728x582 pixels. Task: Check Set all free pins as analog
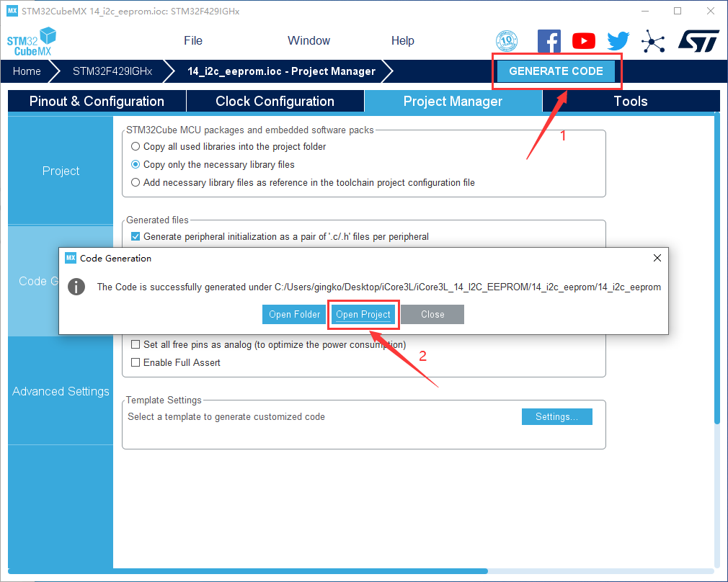tap(136, 345)
